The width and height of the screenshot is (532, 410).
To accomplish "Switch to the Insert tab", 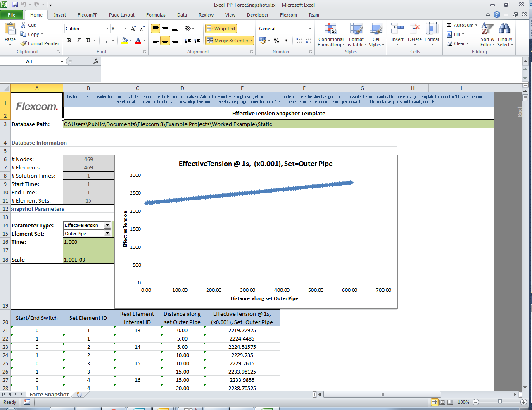I will point(60,15).
